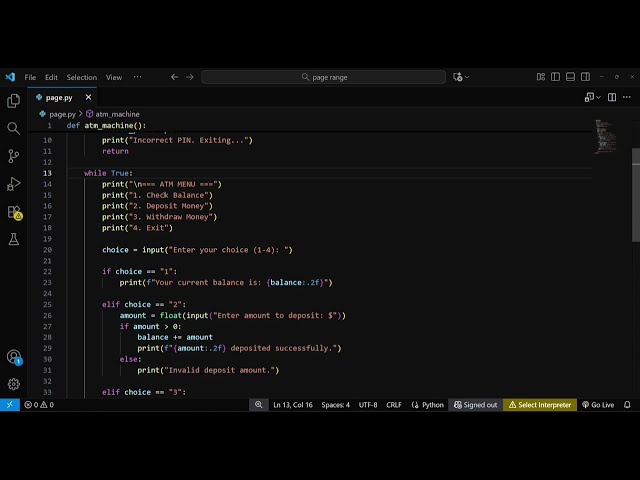The height and width of the screenshot is (480, 640).
Task: Click Ln 13, Col 16 status entry
Action: (x=293, y=404)
